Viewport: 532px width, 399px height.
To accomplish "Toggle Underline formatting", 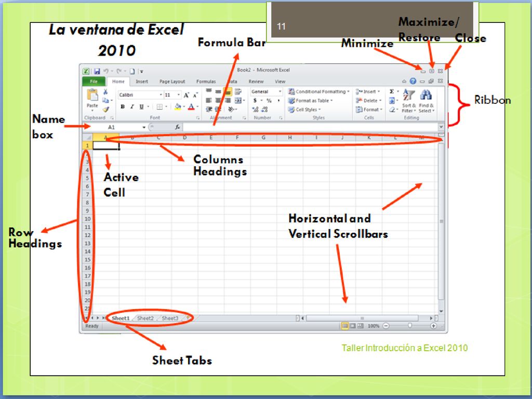I will pos(141,107).
